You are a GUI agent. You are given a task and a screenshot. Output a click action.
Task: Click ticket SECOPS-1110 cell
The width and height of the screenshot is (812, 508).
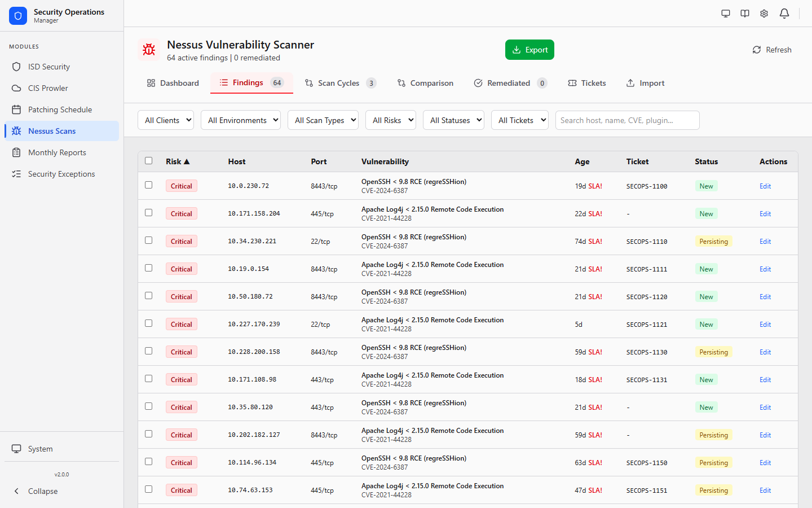click(647, 242)
